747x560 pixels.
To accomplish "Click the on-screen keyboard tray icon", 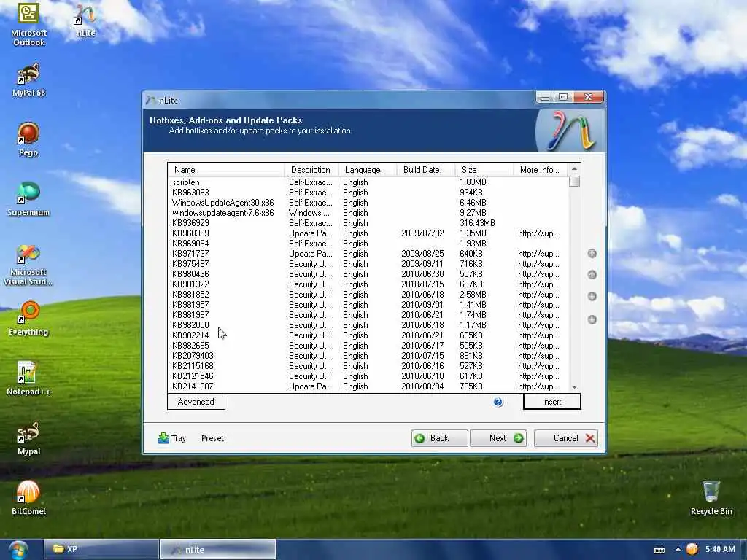I will pos(659,550).
